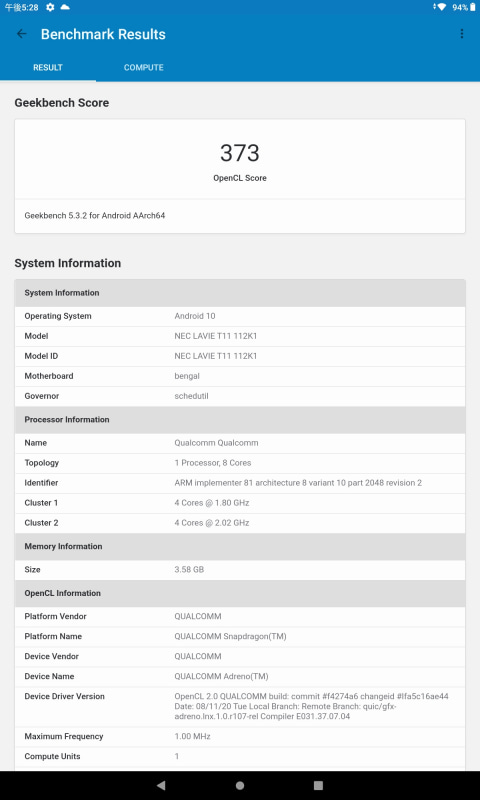Tap the 'Benchmark Results' title text
This screenshot has width=480, height=800.
103,34
